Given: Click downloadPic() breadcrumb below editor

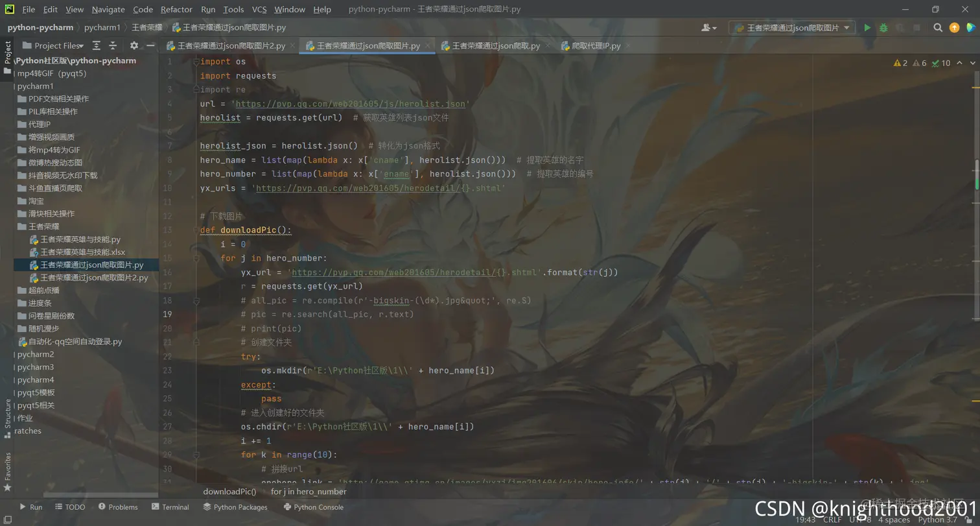Looking at the screenshot, I should pyautogui.click(x=229, y=492).
